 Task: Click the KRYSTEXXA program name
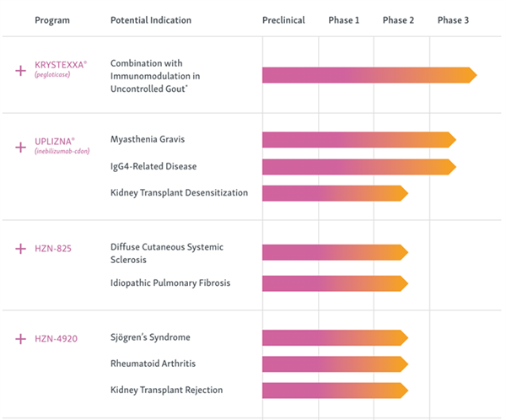click(x=61, y=65)
